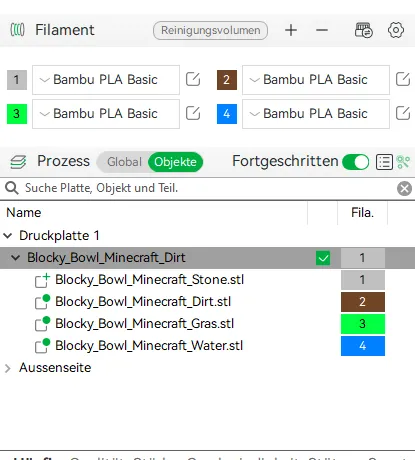This screenshot has width=415, height=460.
Task: Add a new filament with plus icon
Action: point(291,30)
